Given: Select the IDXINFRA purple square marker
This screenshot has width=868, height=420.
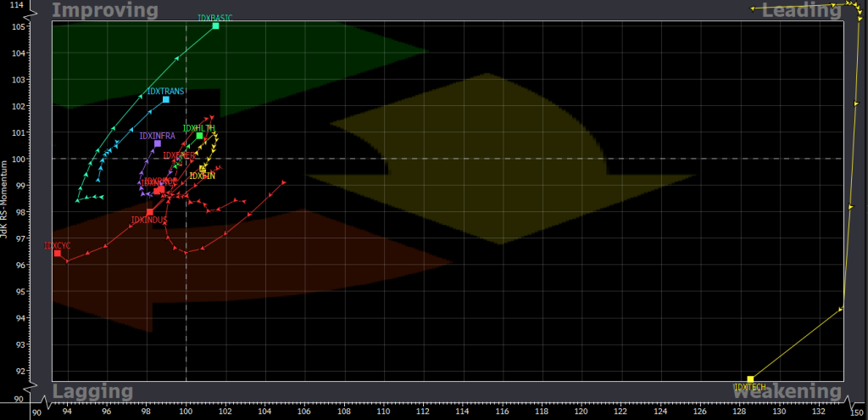Looking at the screenshot, I should 158,143.
